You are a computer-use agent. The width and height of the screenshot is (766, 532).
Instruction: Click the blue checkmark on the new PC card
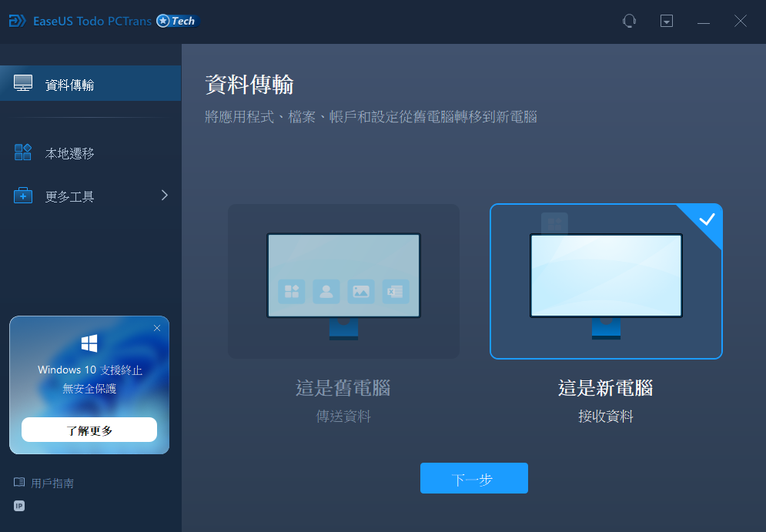pyautogui.click(x=707, y=219)
